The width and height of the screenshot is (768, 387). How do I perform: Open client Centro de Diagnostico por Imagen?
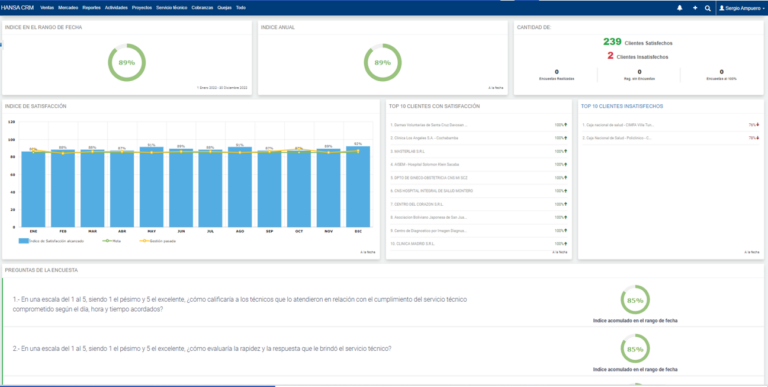coord(429,230)
